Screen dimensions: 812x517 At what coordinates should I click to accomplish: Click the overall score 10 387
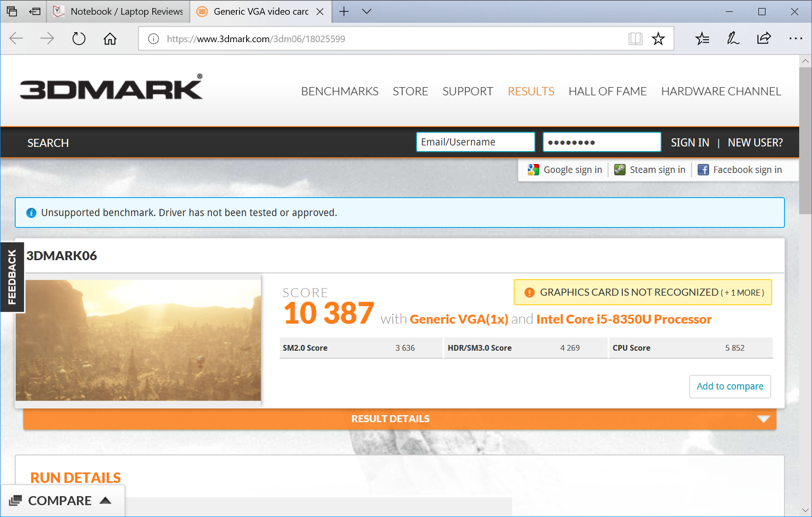pyautogui.click(x=329, y=313)
